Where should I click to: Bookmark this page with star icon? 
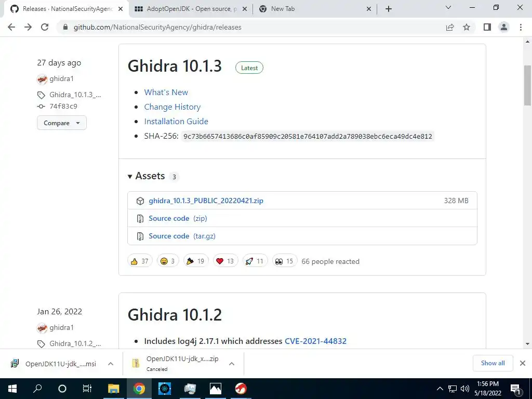tap(467, 27)
